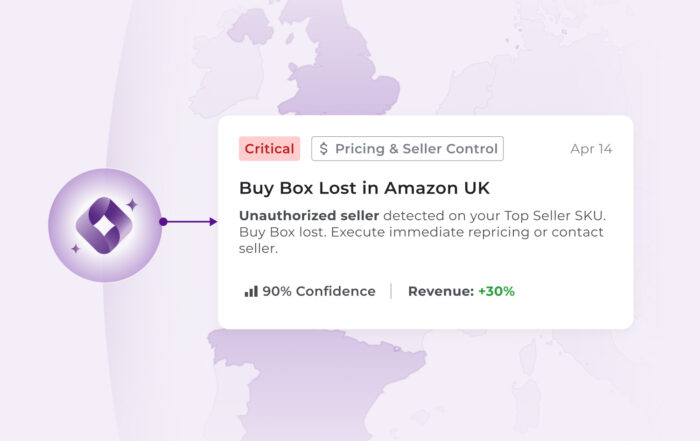700x441 pixels.
Task: Click the small sparkle star below logo
Action: 76,247
